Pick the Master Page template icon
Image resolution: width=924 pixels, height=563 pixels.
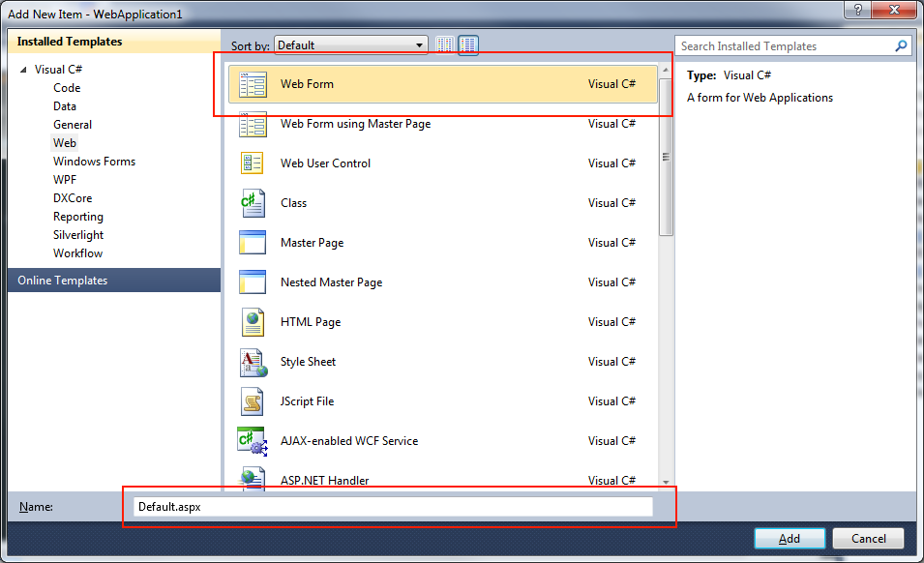pyautogui.click(x=253, y=242)
